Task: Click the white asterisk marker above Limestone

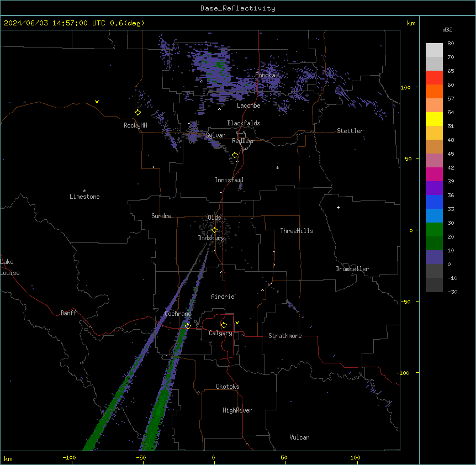Action: pyautogui.click(x=84, y=191)
